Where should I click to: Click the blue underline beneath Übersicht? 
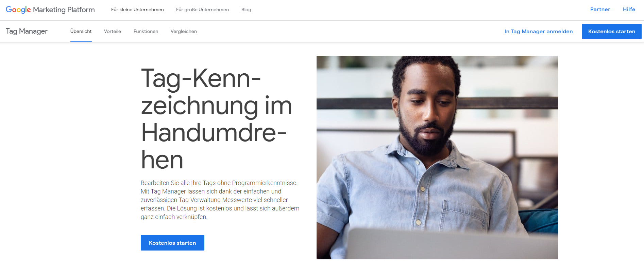tap(81, 41)
